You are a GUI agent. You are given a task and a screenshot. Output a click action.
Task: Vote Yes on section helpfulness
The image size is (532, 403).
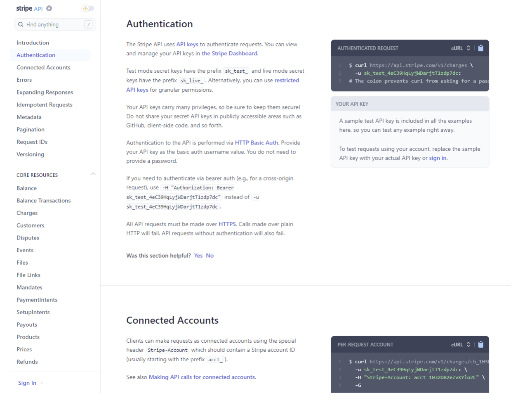click(x=198, y=256)
